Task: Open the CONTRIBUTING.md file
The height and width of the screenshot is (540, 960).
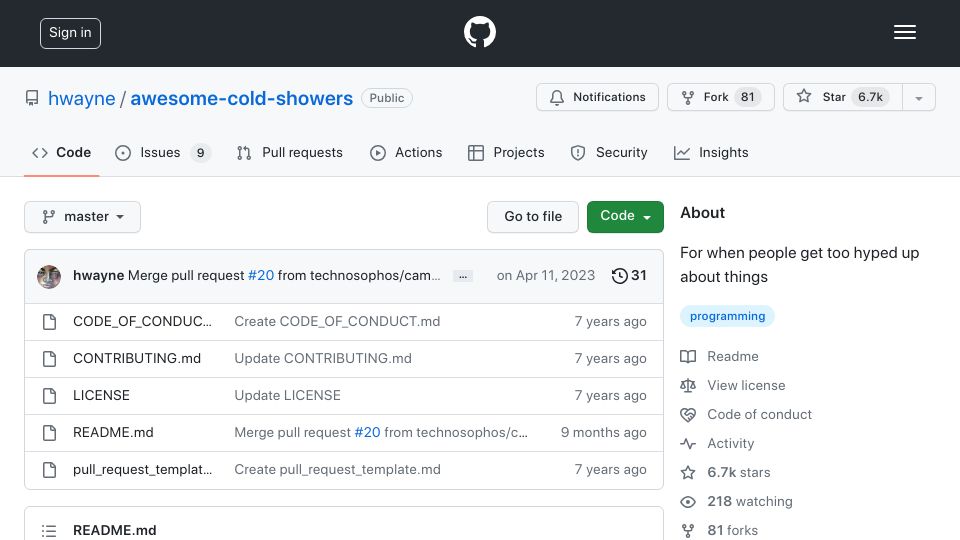Action: click(x=137, y=358)
